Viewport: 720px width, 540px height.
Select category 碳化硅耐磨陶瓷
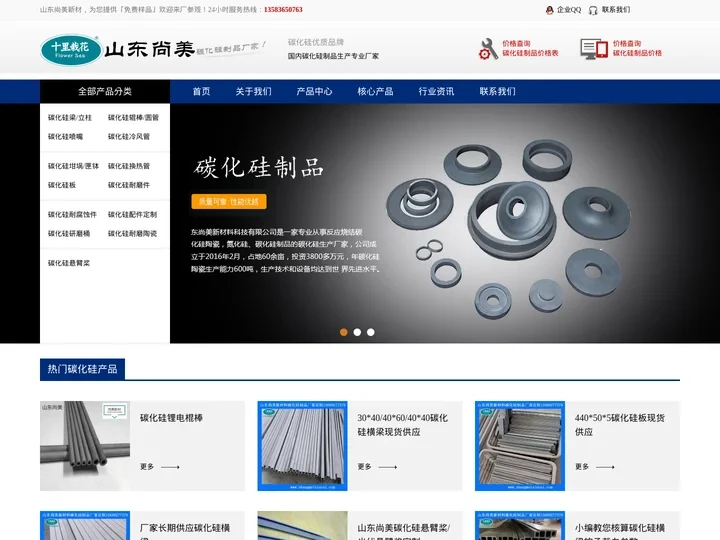coord(132,233)
